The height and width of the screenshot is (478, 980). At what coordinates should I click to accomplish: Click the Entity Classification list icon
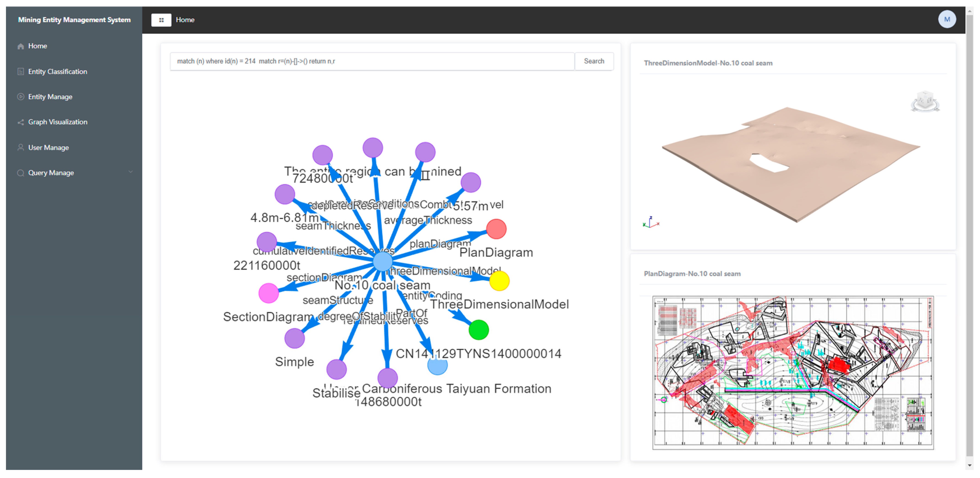click(x=21, y=72)
